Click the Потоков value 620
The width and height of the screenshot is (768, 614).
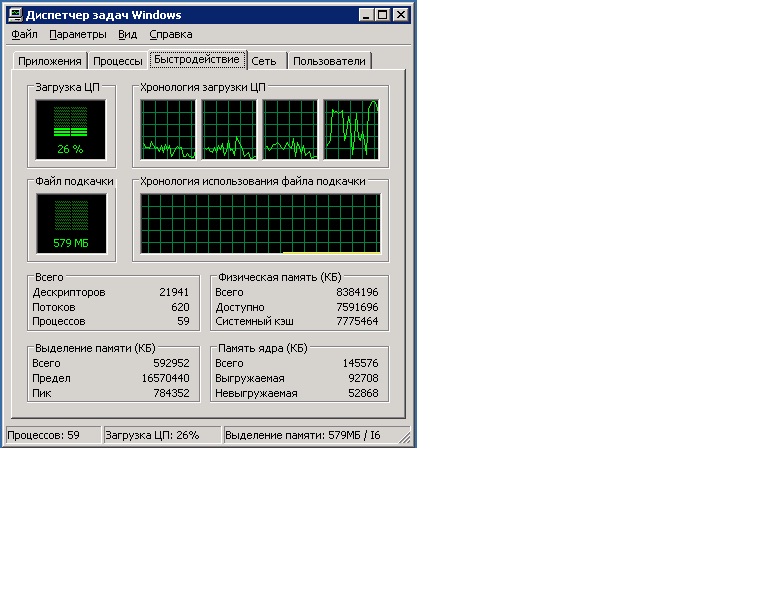pos(180,307)
